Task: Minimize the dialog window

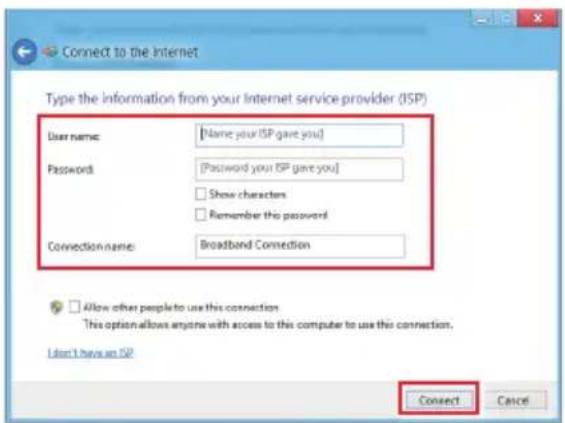Action: point(482,19)
